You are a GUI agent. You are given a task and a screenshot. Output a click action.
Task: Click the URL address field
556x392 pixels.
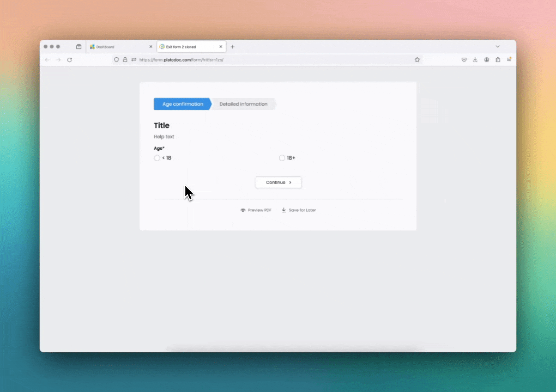[273, 60]
